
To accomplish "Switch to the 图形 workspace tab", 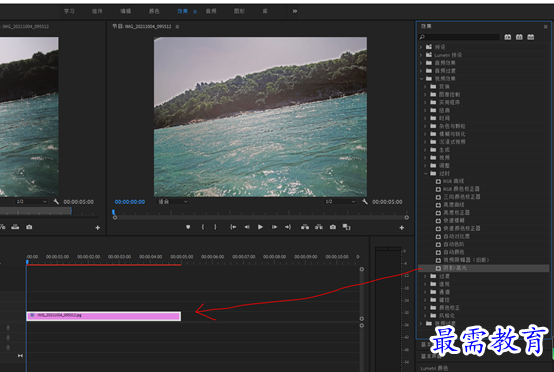I will (x=239, y=11).
